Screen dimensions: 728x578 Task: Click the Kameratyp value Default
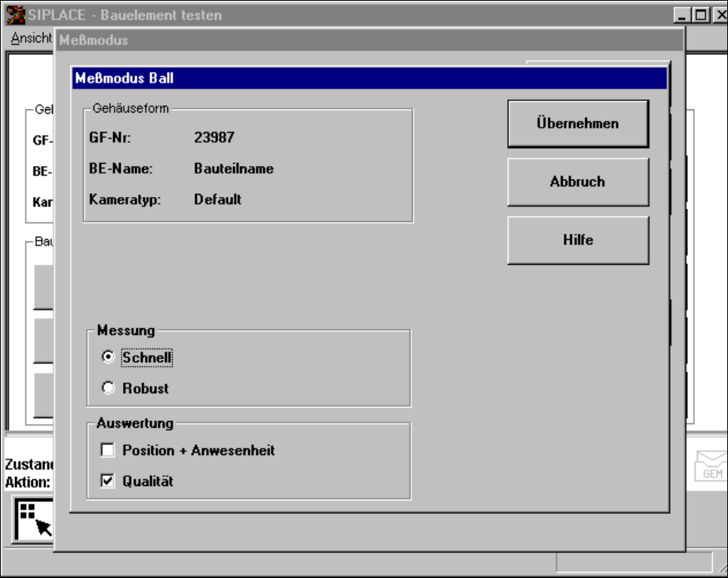point(217,200)
